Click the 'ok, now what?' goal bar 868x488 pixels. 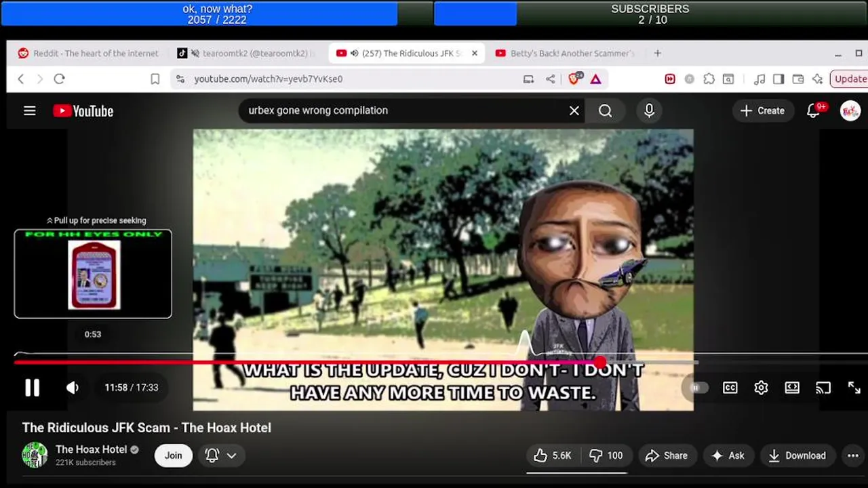coord(217,14)
